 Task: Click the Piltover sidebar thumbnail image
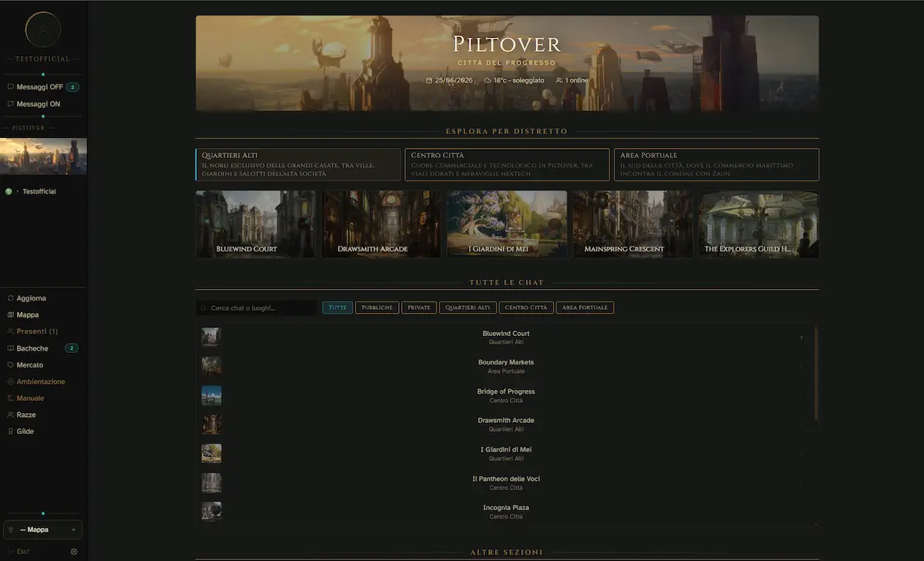43,156
